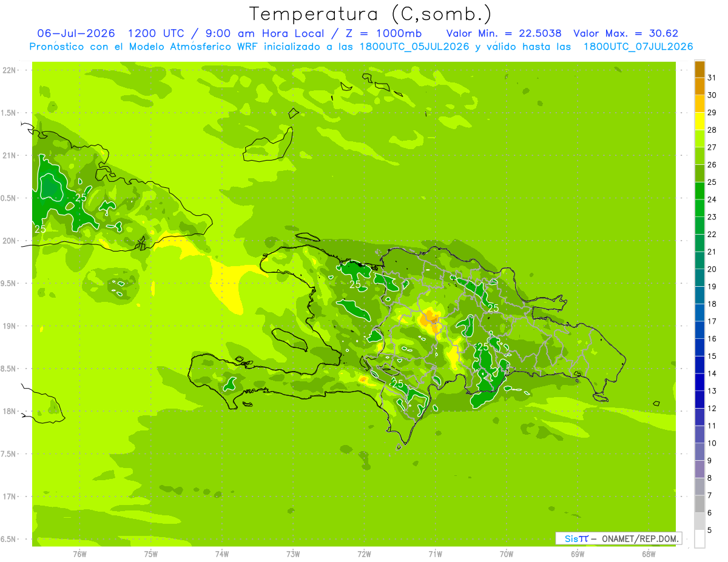The image size is (728, 562).
Task: Pick the gray legend swatch between 6 and 7
Action: [699, 504]
